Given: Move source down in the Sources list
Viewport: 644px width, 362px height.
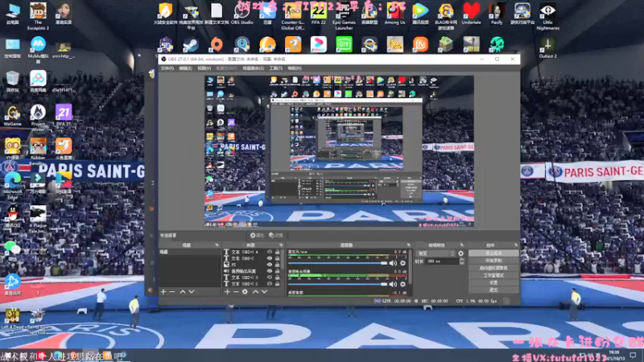Looking at the screenshot, I should 264,292.
